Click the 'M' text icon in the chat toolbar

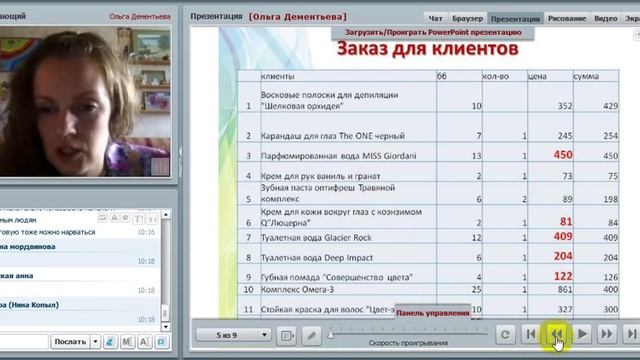[127, 342]
